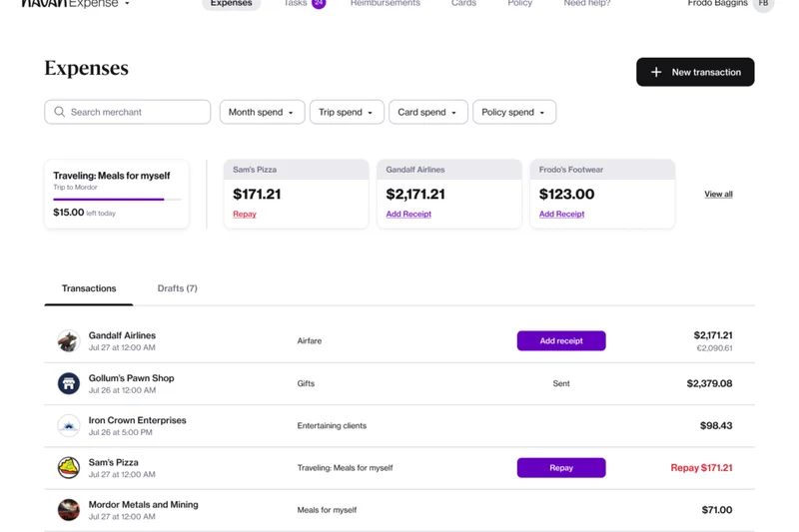The image size is (799, 532).
Task: Expand the Card spend dropdown
Action: point(427,112)
